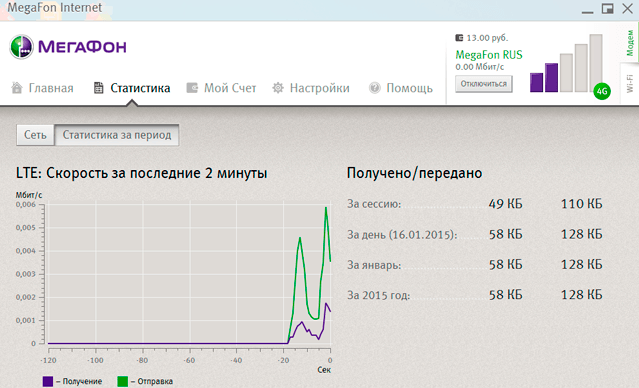Image resolution: width=639 pixels, height=388 pixels.
Task: Click the Отправка legend label
Action: pyautogui.click(x=155, y=381)
